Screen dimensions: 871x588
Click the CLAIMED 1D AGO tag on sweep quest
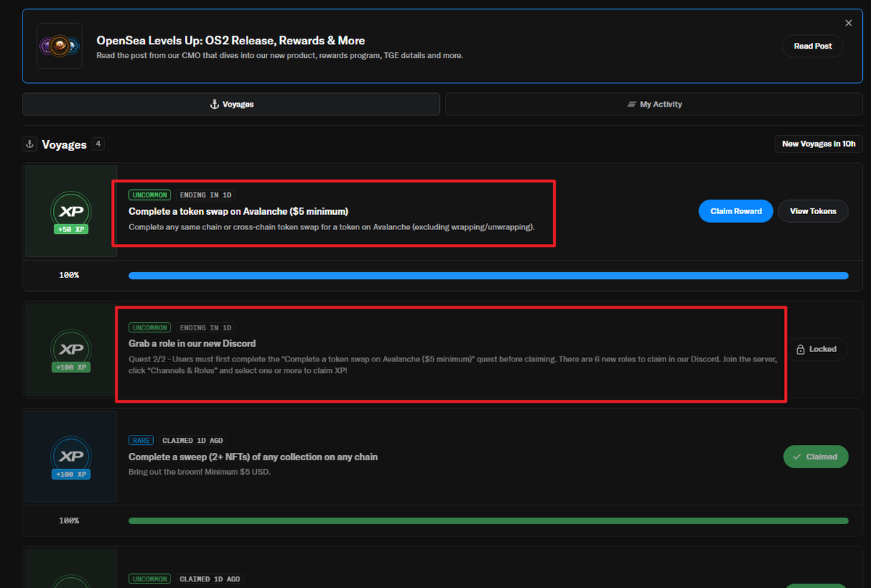[x=193, y=441]
